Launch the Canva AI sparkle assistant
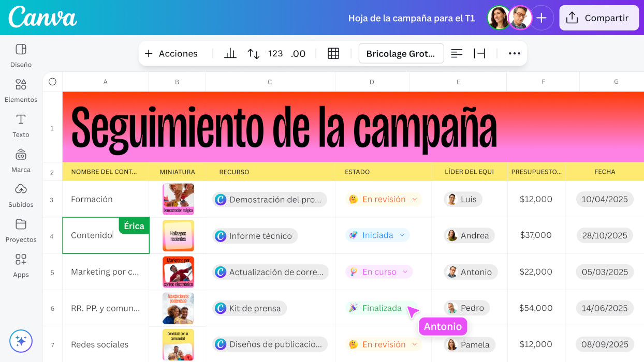 pos(21,341)
